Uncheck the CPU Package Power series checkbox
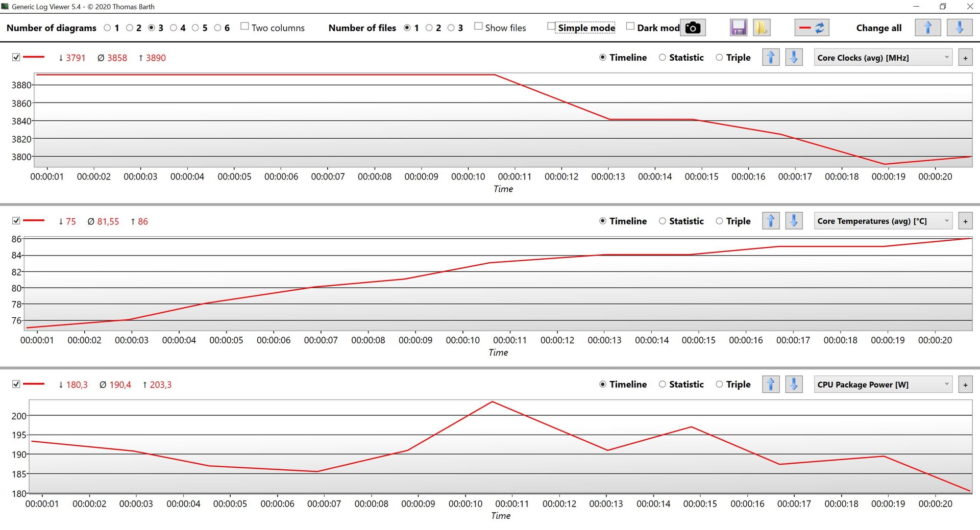This screenshot has width=980, height=530. pyautogui.click(x=16, y=384)
